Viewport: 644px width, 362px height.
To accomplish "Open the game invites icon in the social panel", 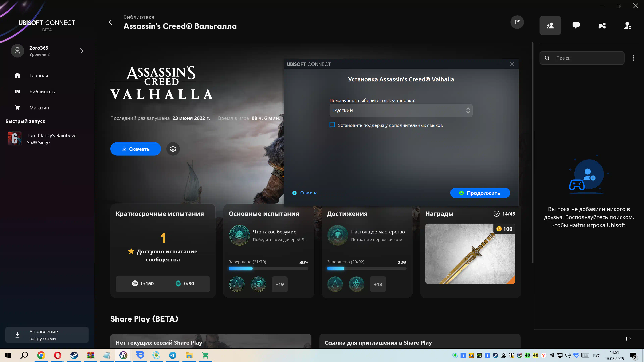I will [x=602, y=25].
